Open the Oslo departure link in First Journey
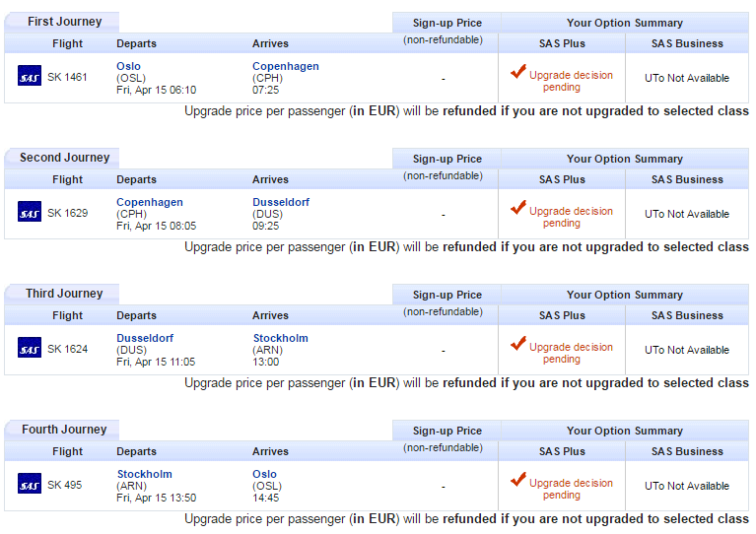756x534 pixels. point(128,66)
